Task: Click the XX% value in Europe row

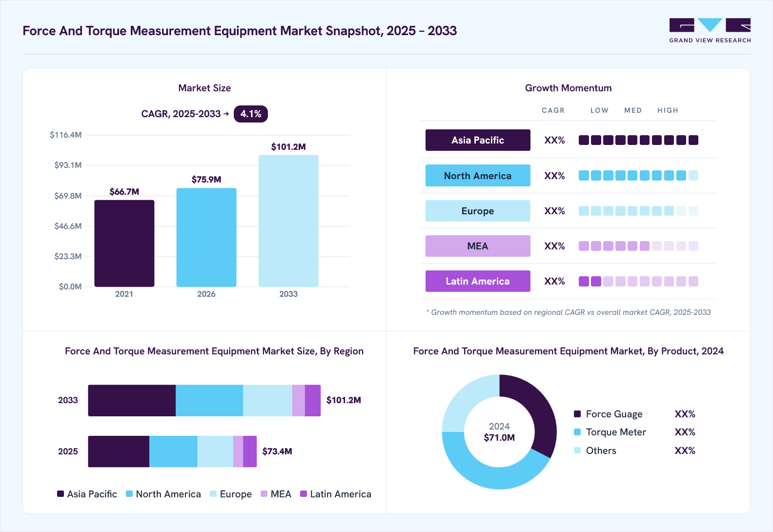Action: pos(554,211)
